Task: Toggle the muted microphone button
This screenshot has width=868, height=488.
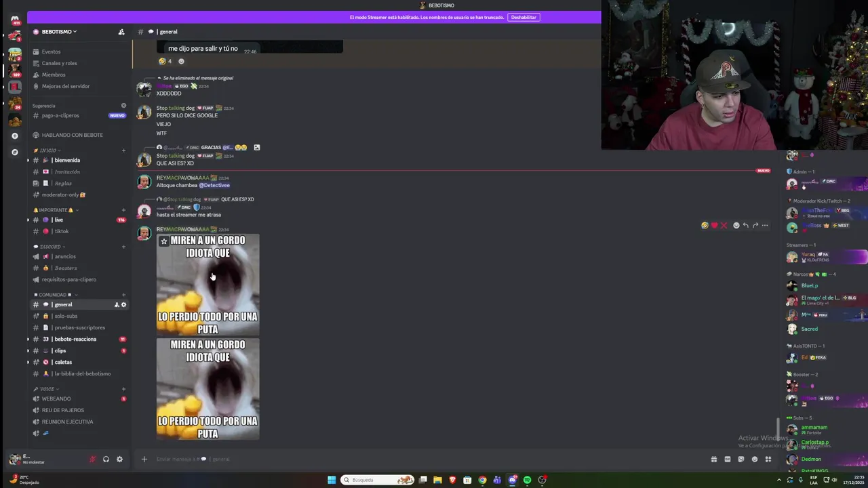Action: point(92,459)
